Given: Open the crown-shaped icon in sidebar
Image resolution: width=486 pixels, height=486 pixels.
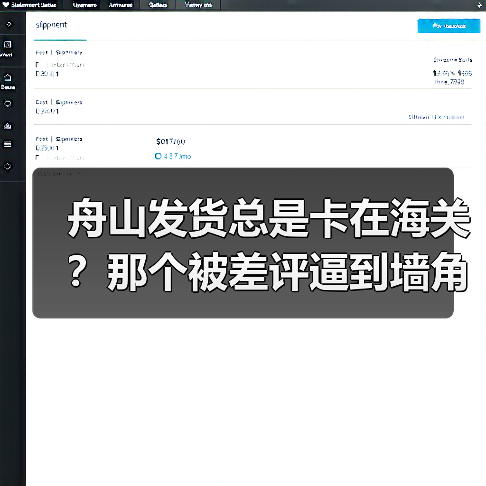Looking at the screenshot, I should coord(8,126).
